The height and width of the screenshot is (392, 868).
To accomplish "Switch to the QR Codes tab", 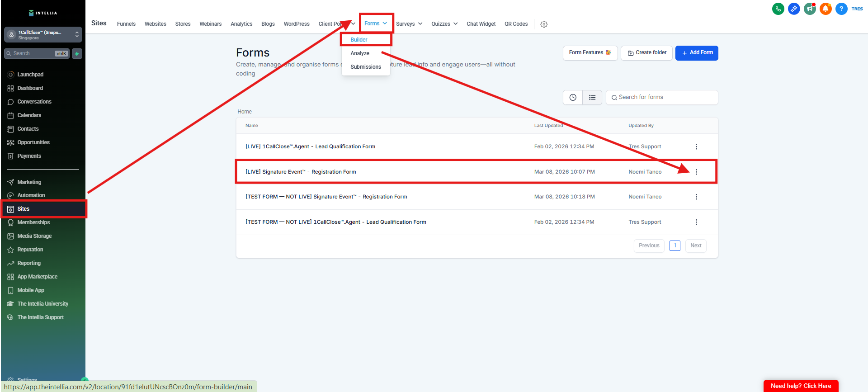I will click(x=516, y=24).
